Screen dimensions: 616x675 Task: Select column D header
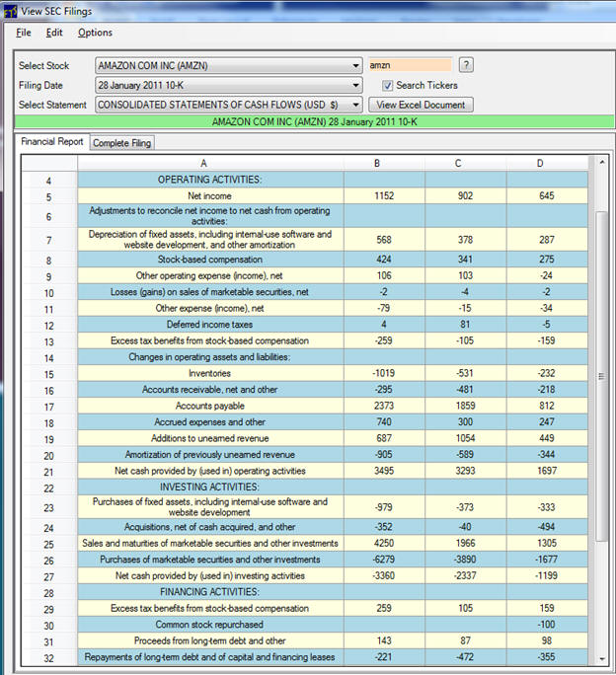(x=547, y=163)
